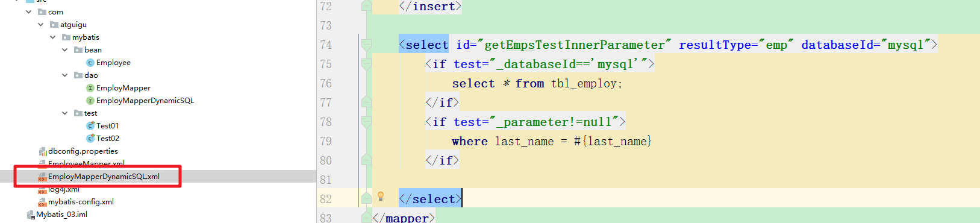The image size is (980, 223).
Task: Click line number 81 in gutter
Action: pos(326,180)
